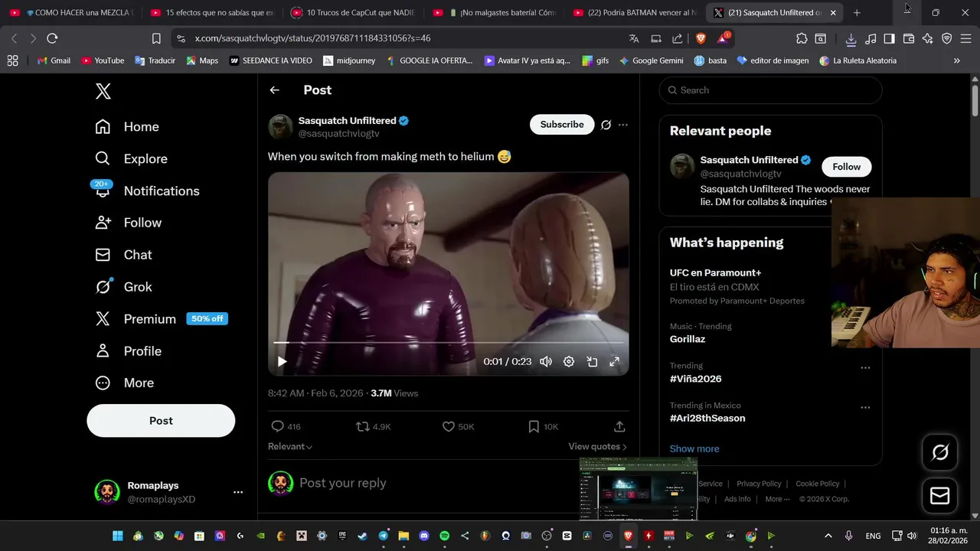Screen dimensions: 980x551
Task: Click the translate page icon
Action: click(x=634, y=38)
